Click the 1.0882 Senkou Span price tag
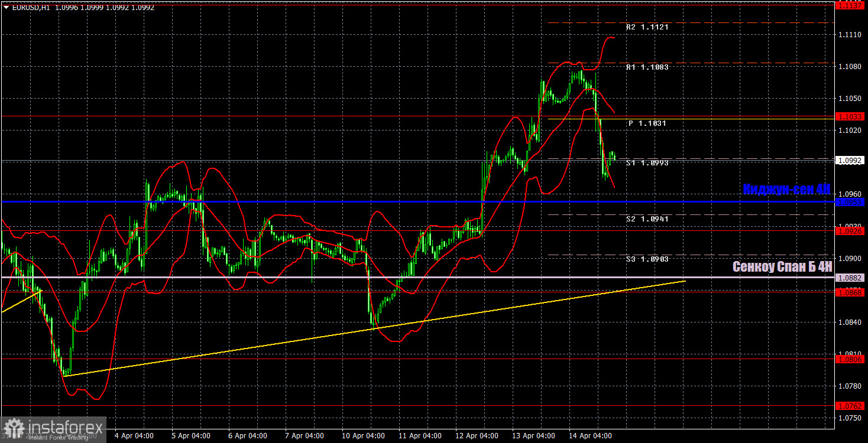This screenshot has width=868, height=443. pos(851,278)
